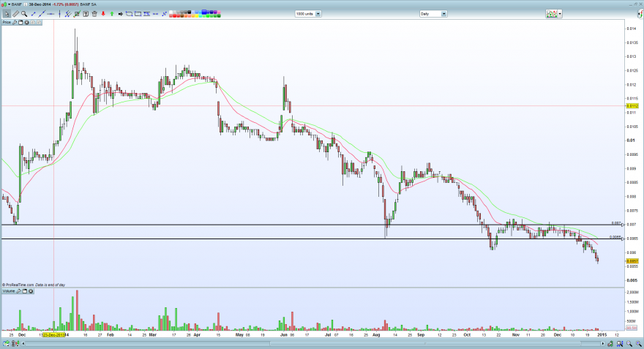Viewport: 644px width, 349px height.
Task: Click the scrollbar left arrow
Action: pos(23,343)
